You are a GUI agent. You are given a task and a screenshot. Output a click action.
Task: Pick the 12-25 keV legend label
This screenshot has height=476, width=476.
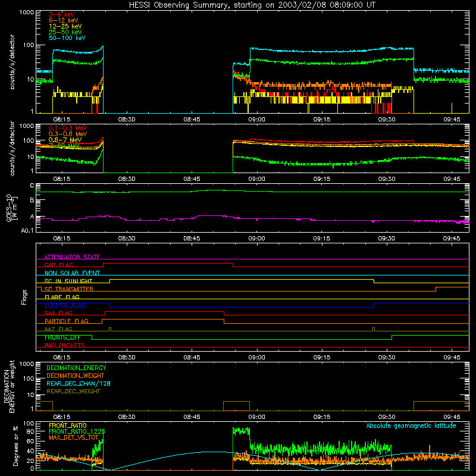(65, 26)
